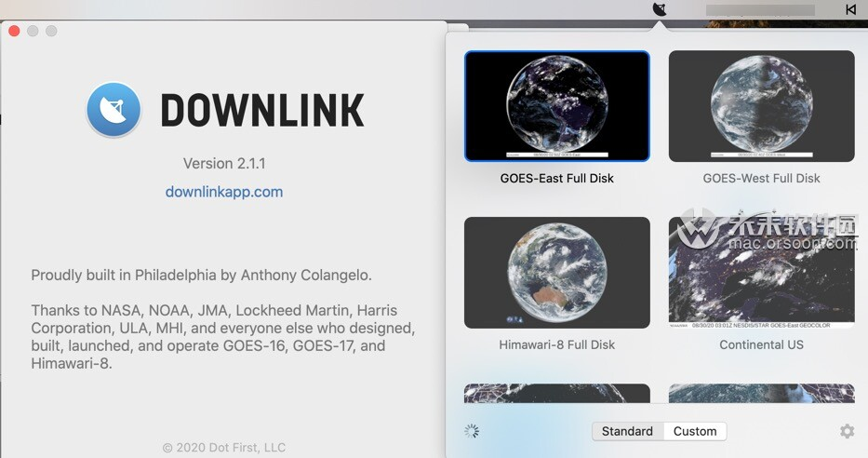Select the GOES-East Full Disk thumbnail
Image resolution: width=868 pixels, height=458 pixels.
pos(557,106)
